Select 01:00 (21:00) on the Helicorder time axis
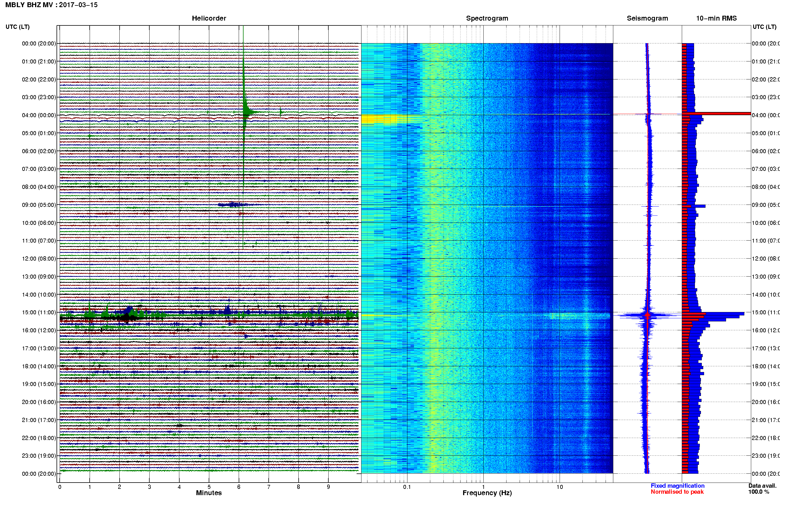Image resolution: width=812 pixels, height=508 pixels. tap(39, 61)
